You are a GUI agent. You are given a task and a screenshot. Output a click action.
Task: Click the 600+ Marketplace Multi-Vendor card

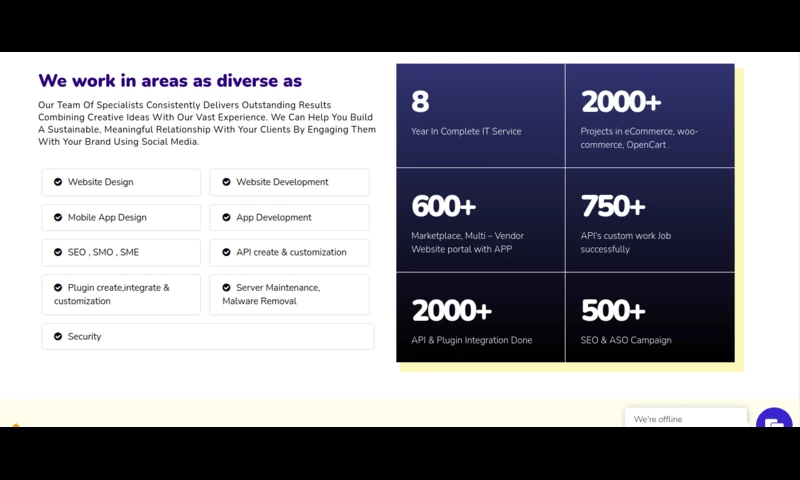point(480,220)
